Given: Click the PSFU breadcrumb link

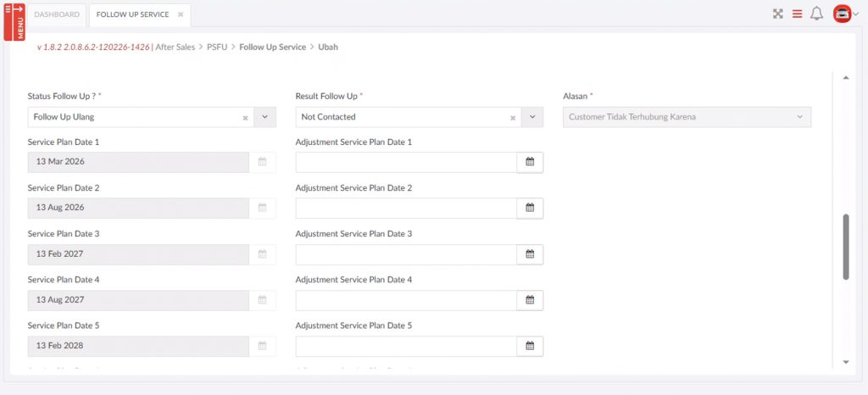Looking at the screenshot, I should 217,47.
